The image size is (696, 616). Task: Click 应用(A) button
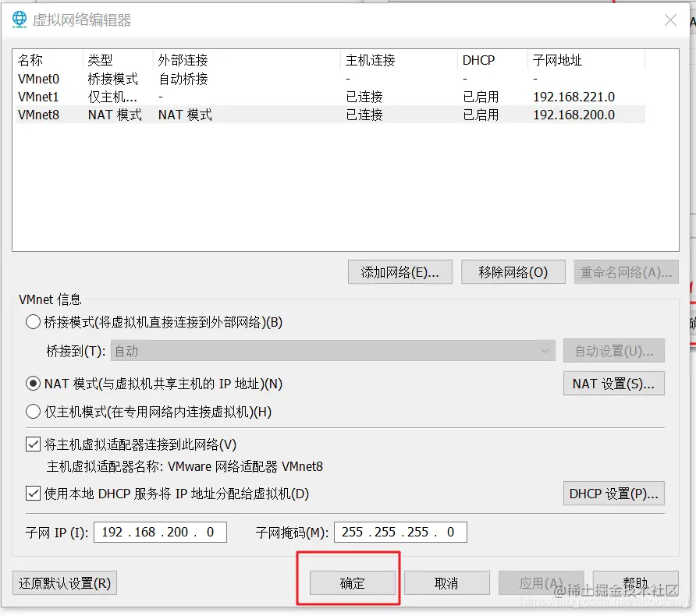click(x=541, y=582)
